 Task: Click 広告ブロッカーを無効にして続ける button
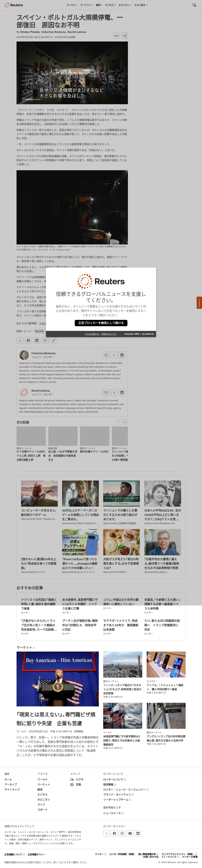pyautogui.click(x=101, y=323)
